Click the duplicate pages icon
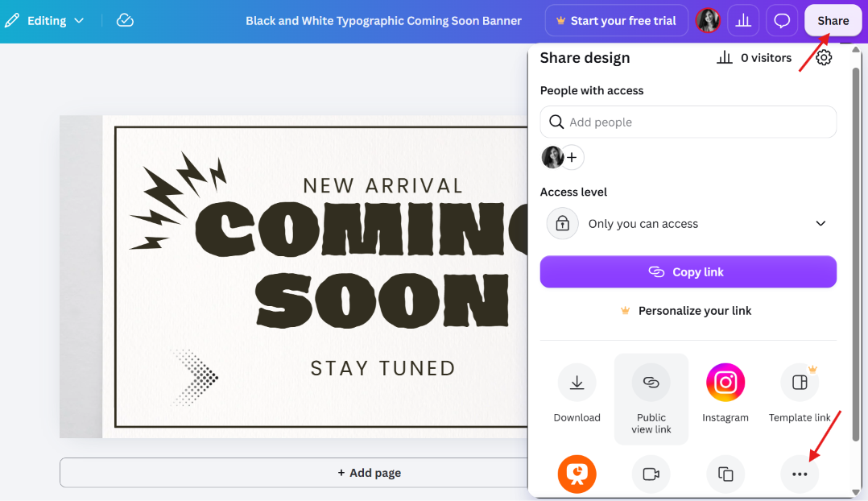 [725, 474]
